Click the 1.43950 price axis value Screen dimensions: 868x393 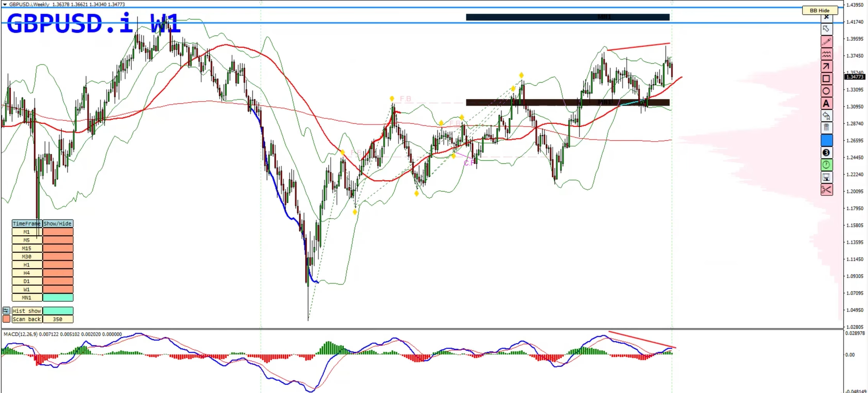tap(855, 5)
